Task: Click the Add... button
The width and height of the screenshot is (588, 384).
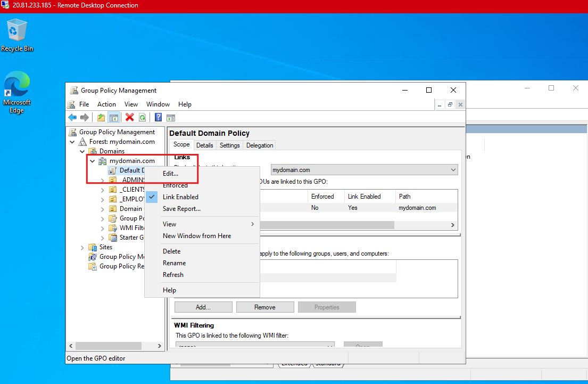Action: tap(203, 307)
